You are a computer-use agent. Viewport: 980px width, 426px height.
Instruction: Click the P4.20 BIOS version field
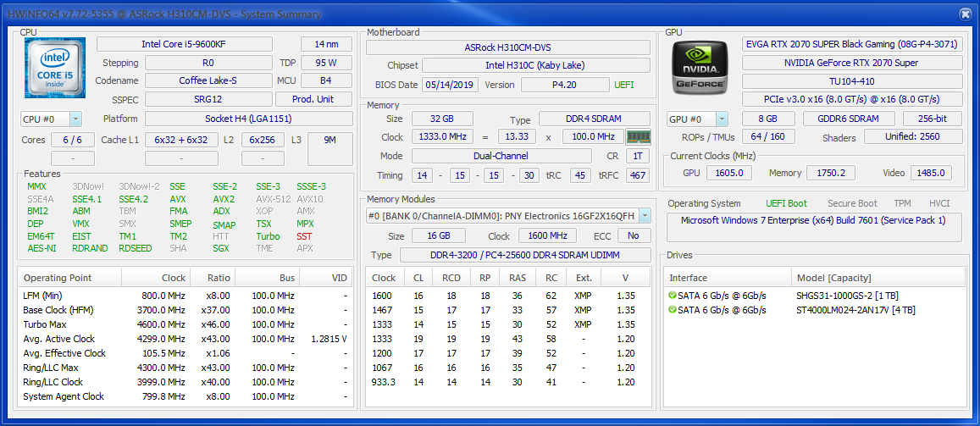tap(565, 85)
